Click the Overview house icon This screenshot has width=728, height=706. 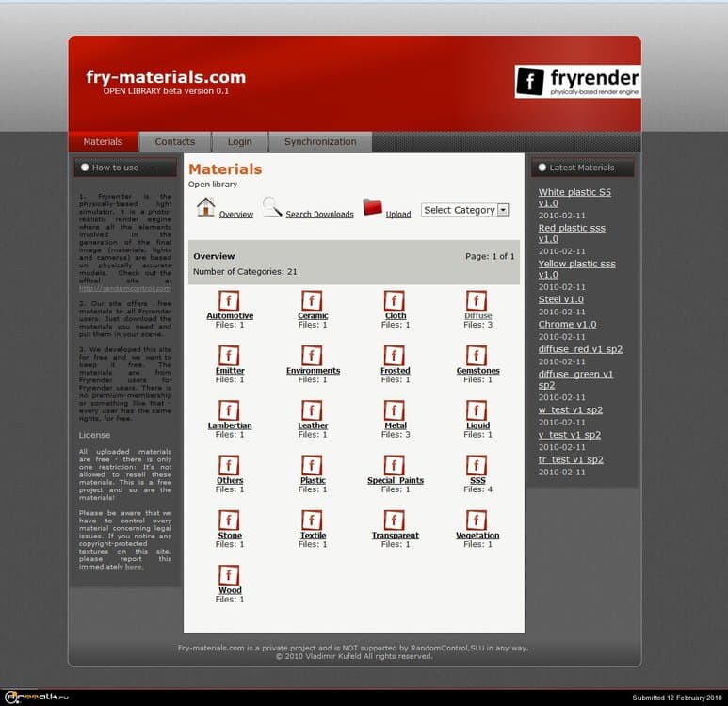(206, 208)
